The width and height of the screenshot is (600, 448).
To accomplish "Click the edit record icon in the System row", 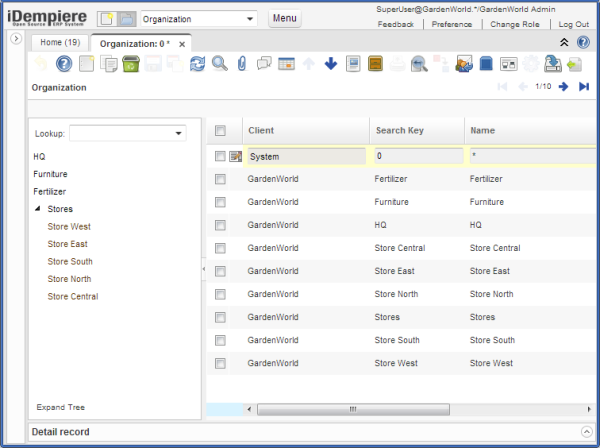I will tap(235, 156).
